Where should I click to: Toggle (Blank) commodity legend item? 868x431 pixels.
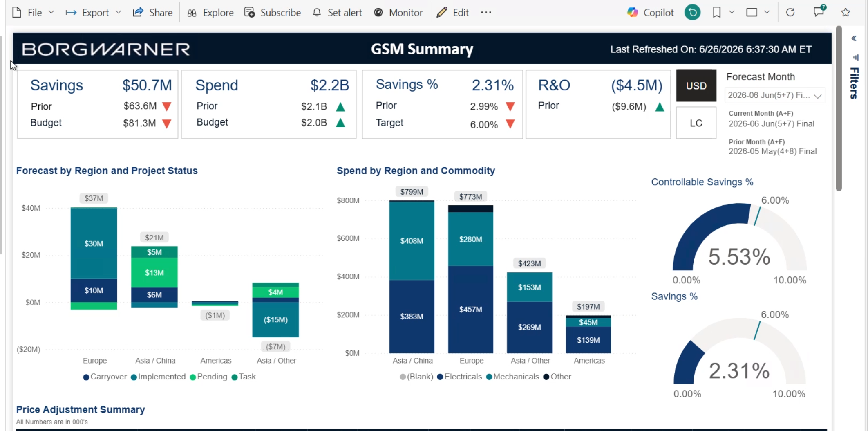click(416, 377)
